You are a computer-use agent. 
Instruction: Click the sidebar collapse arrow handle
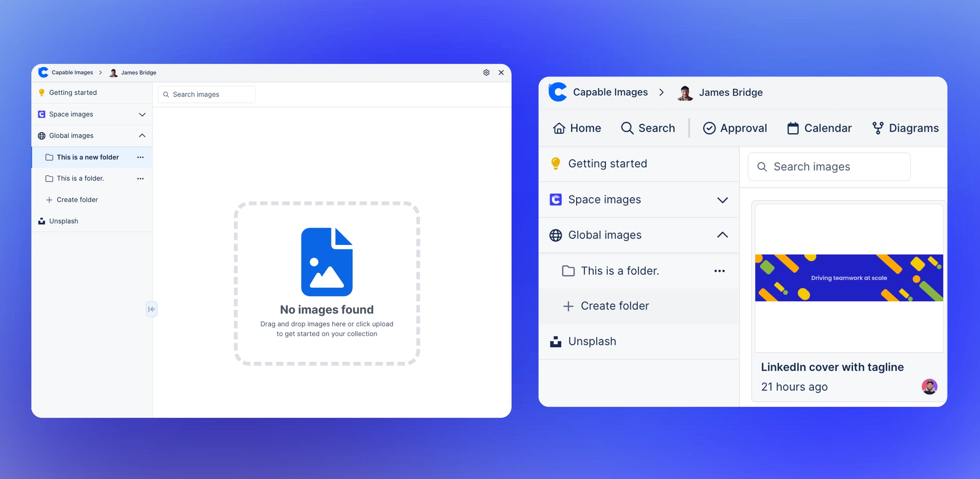tap(151, 309)
